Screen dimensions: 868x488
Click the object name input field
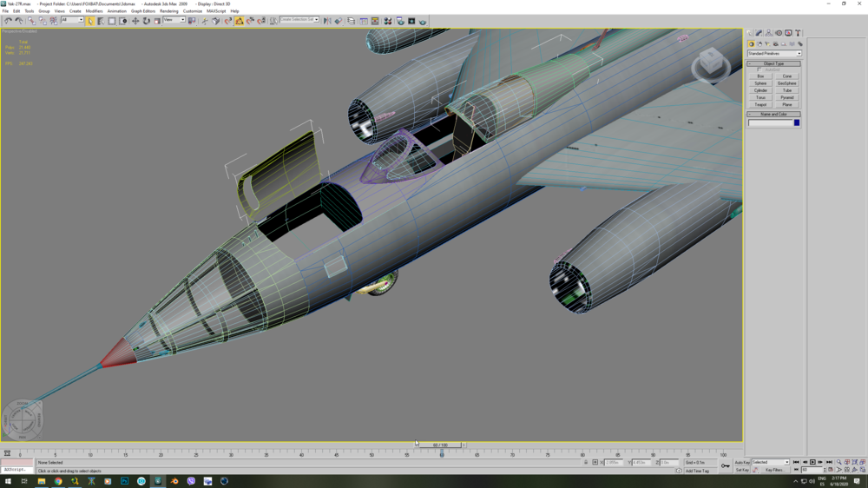coord(770,123)
